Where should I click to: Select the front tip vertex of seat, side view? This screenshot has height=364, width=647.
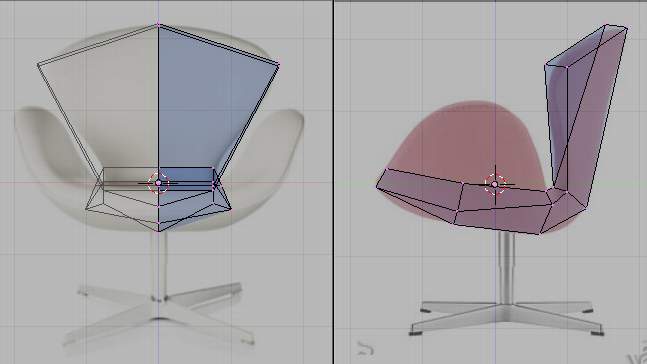tap(376, 187)
